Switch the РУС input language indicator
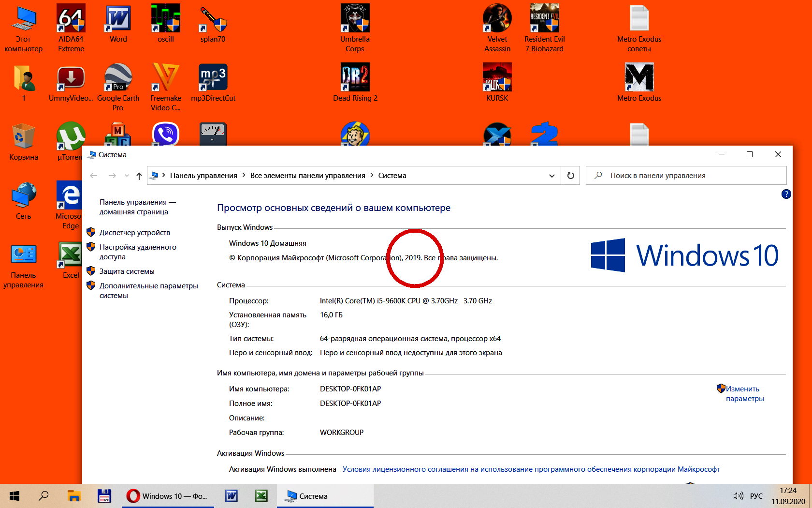 pyautogui.click(x=756, y=496)
